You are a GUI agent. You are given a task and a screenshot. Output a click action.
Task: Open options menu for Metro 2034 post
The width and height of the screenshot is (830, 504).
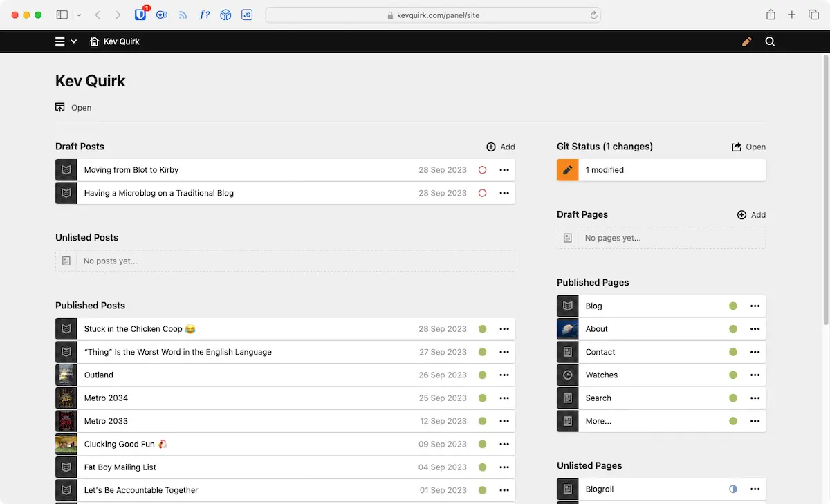(x=504, y=398)
